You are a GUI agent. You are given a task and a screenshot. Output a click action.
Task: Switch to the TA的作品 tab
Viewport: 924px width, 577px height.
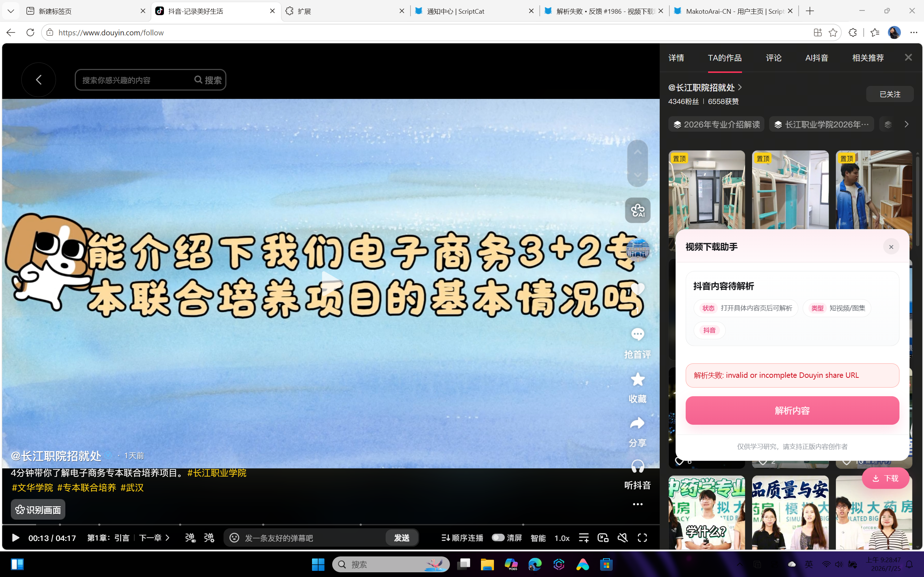tap(724, 58)
